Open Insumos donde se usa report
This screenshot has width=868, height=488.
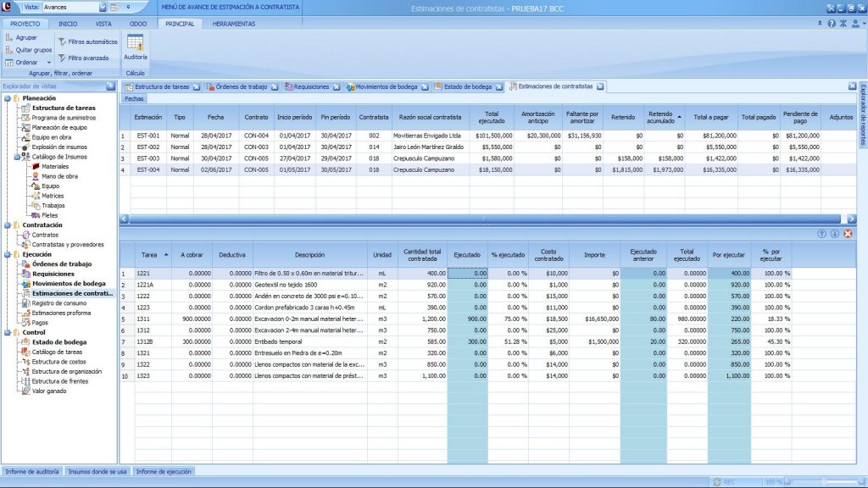tap(97, 471)
